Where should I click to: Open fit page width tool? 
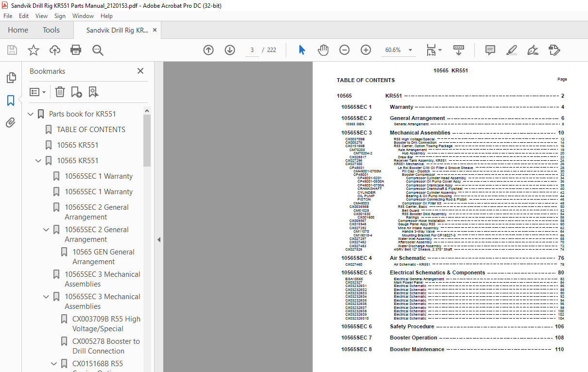[x=434, y=50]
